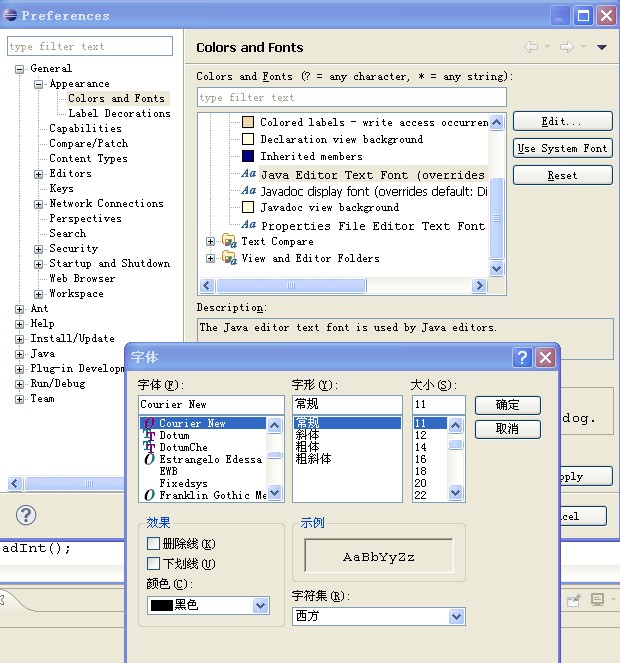The width and height of the screenshot is (620, 663).
Task: Click the back navigation arrow in Preferences header
Action: 531,47
